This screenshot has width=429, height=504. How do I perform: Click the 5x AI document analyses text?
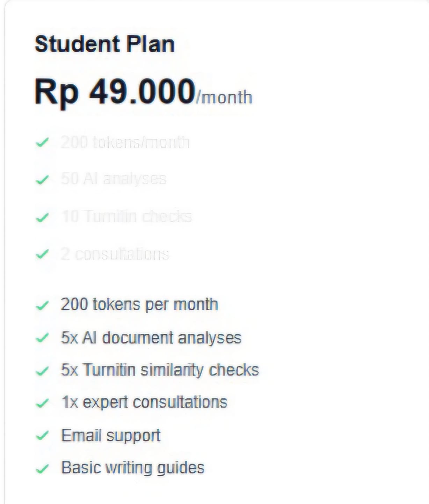click(151, 338)
